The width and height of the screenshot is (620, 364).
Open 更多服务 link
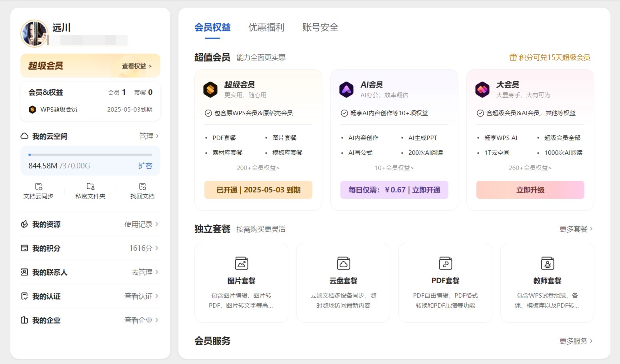click(576, 341)
